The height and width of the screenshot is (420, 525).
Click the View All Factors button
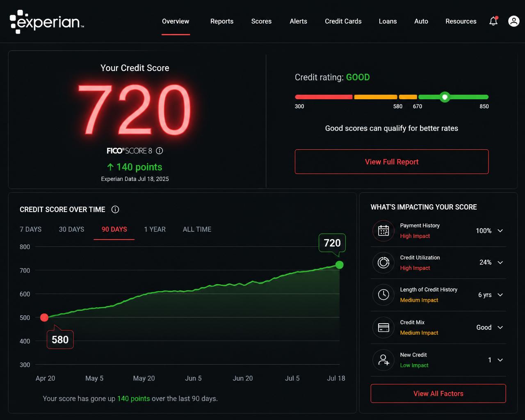click(438, 393)
